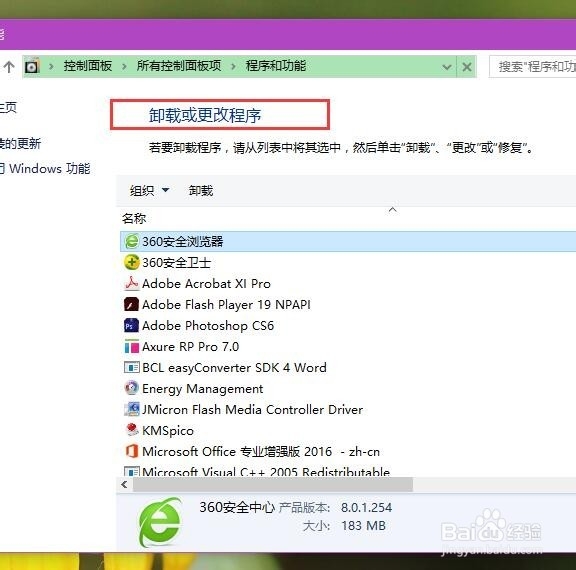The image size is (576, 570).
Task: Click the X stop button beside address bar
Action: (x=467, y=67)
